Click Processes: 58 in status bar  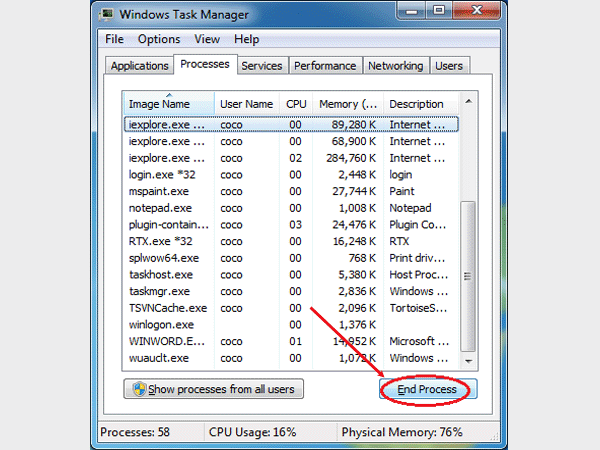point(135,432)
